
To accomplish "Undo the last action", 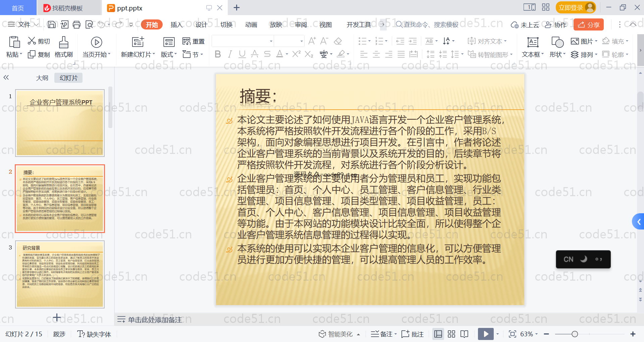I will (x=102, y=24).
